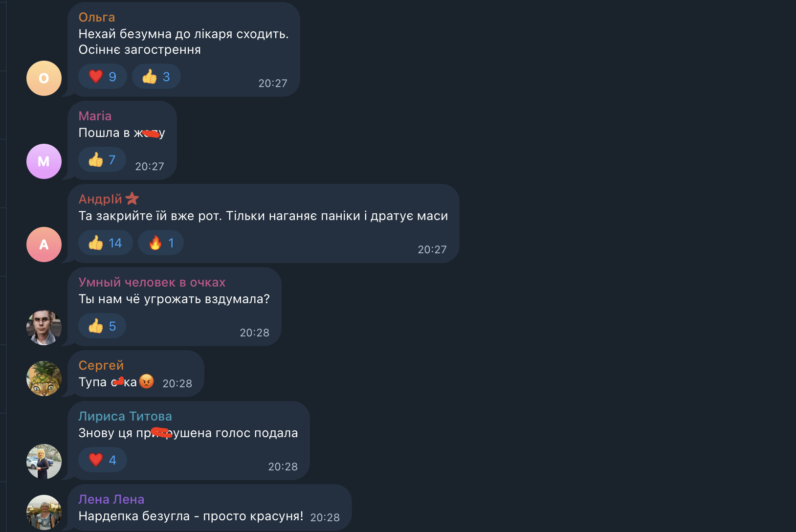Open Андрій's pink avatar with letter A

(x=44, y=244)
